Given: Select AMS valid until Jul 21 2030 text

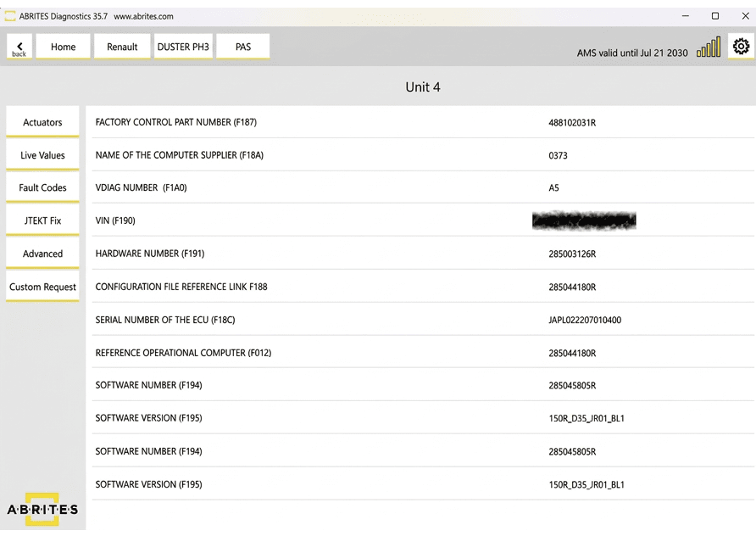Looking at the screenshot, I should pos(632,53).
